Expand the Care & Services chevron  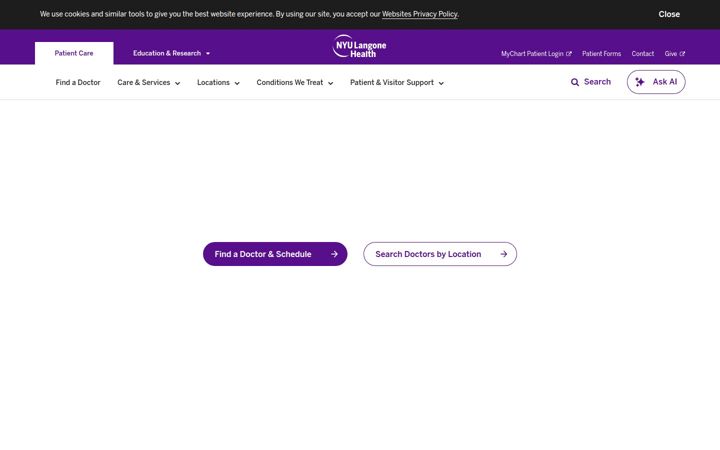177,83
